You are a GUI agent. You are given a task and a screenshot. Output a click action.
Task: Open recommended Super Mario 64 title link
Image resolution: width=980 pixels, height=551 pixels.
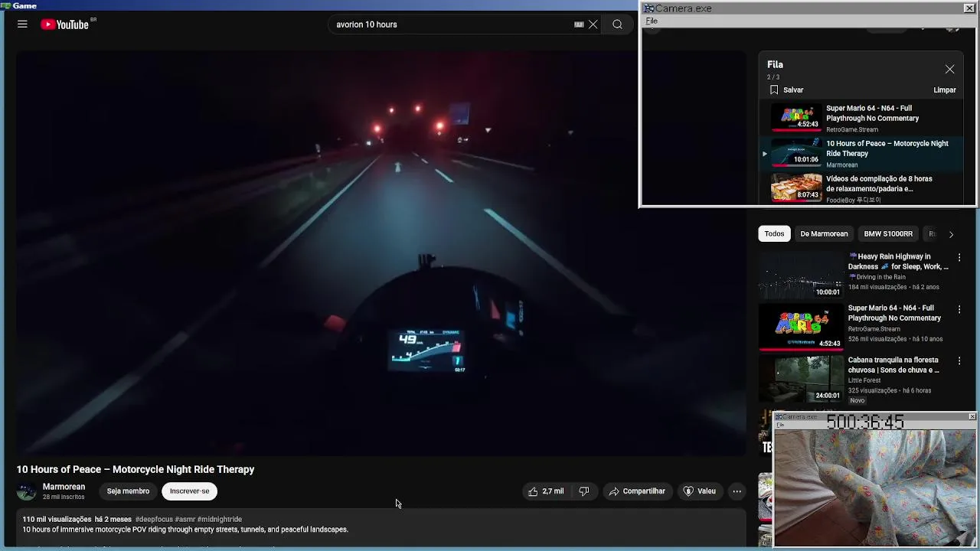pyautogui.click(x=894, y=313)
